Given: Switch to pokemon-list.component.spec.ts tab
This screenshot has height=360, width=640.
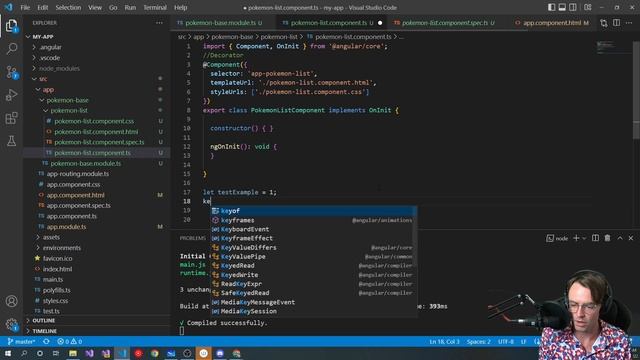Looking at the screenshot, I should coord(444,23).
